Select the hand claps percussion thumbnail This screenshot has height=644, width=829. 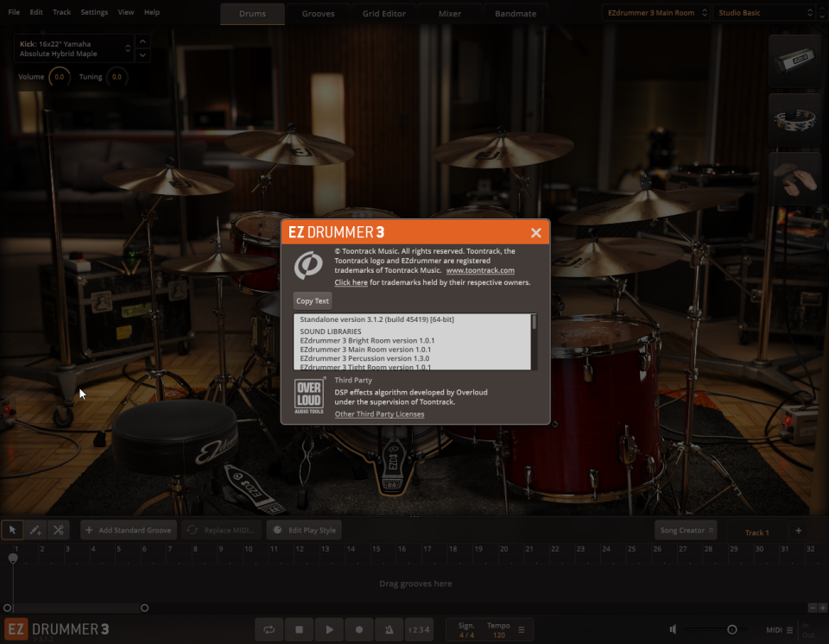tap(794, 179)
